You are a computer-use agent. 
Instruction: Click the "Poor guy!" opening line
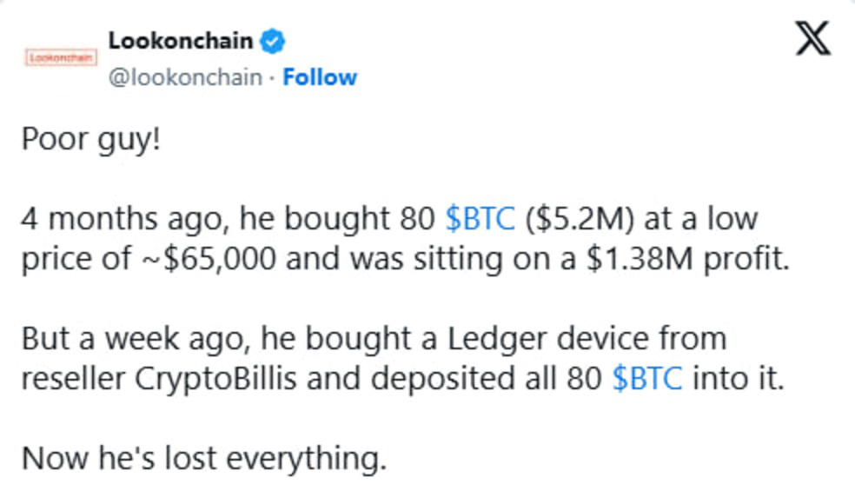pos(91,140)
